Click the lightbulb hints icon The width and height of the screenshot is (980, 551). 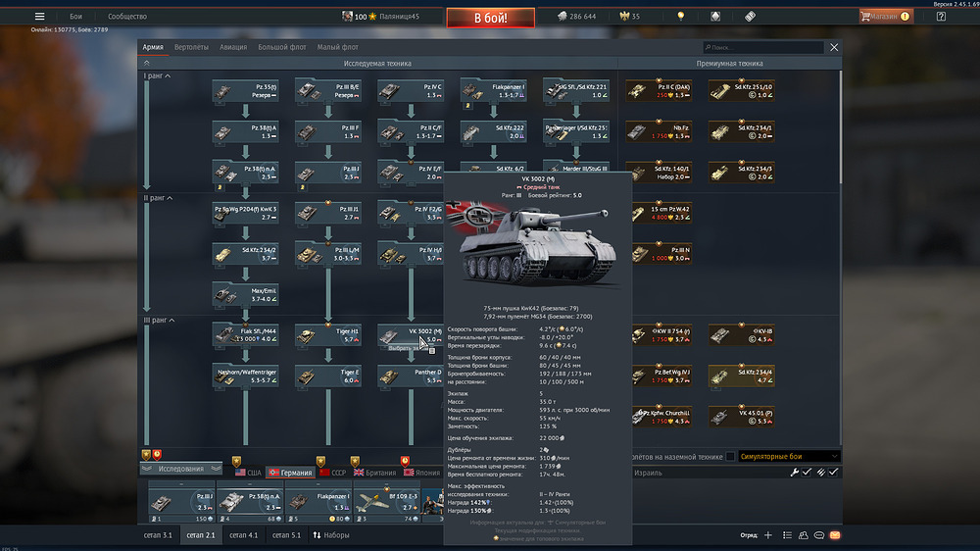[x=681, y=17]
